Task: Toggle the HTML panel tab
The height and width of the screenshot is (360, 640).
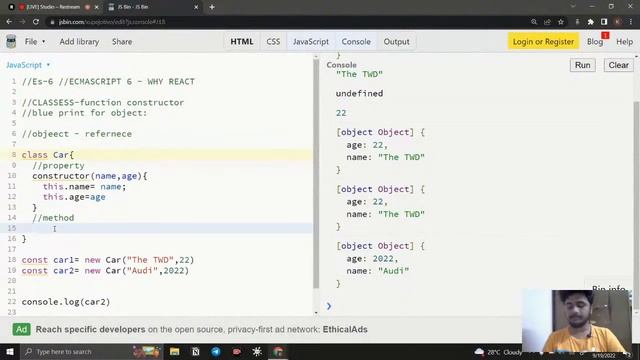Action: (x=242, y=42)
